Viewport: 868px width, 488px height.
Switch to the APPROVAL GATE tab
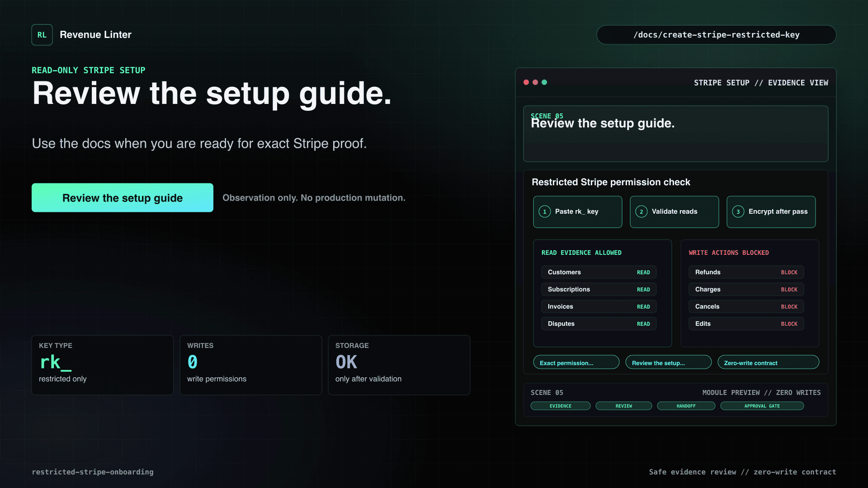click(x=762, y=406)
